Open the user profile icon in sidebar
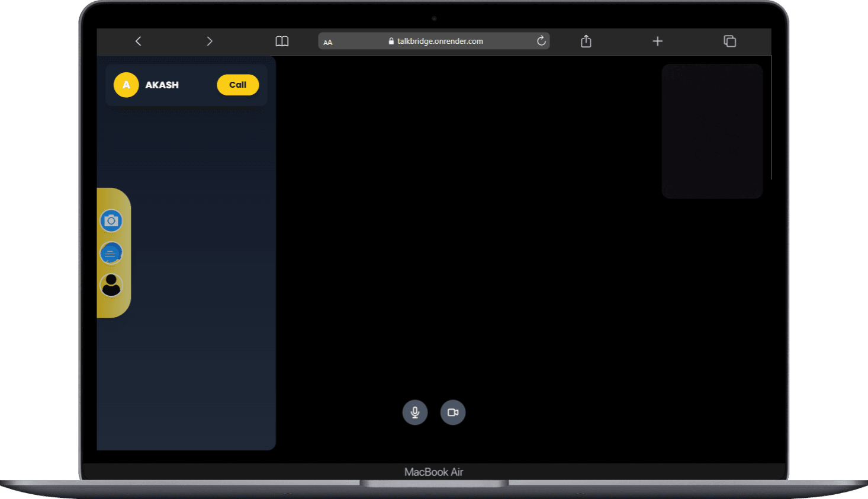The width and height of the screenshot is (868, 499). pyautogui.click(x=111, y=286)
